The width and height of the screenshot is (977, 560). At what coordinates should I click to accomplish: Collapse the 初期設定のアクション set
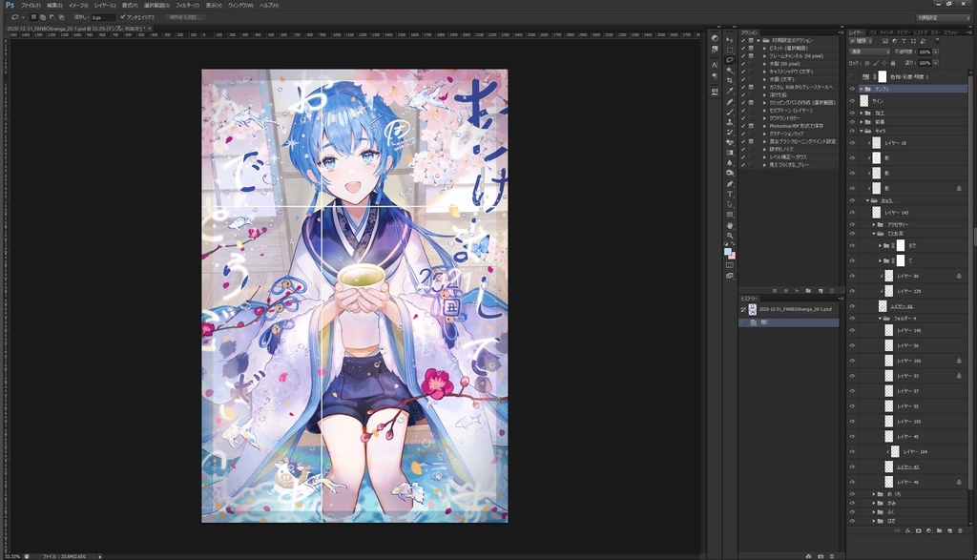[x=759, y=40]
